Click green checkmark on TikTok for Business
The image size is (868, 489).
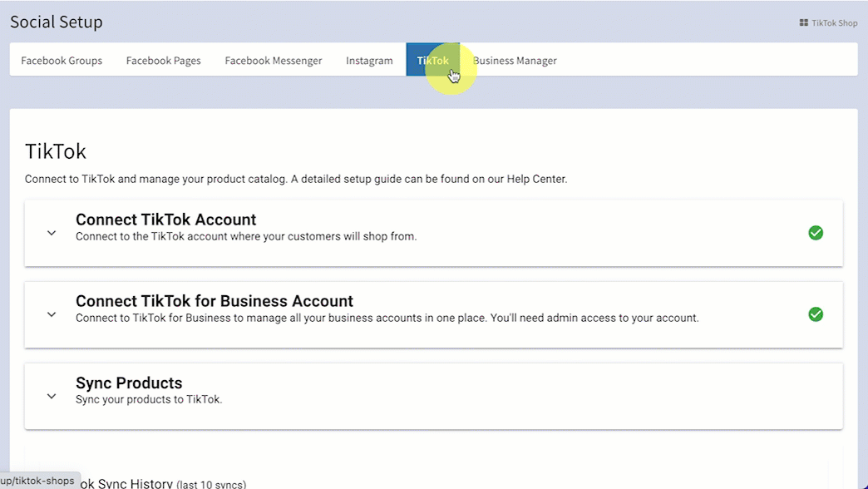click(x=816, y=314)
